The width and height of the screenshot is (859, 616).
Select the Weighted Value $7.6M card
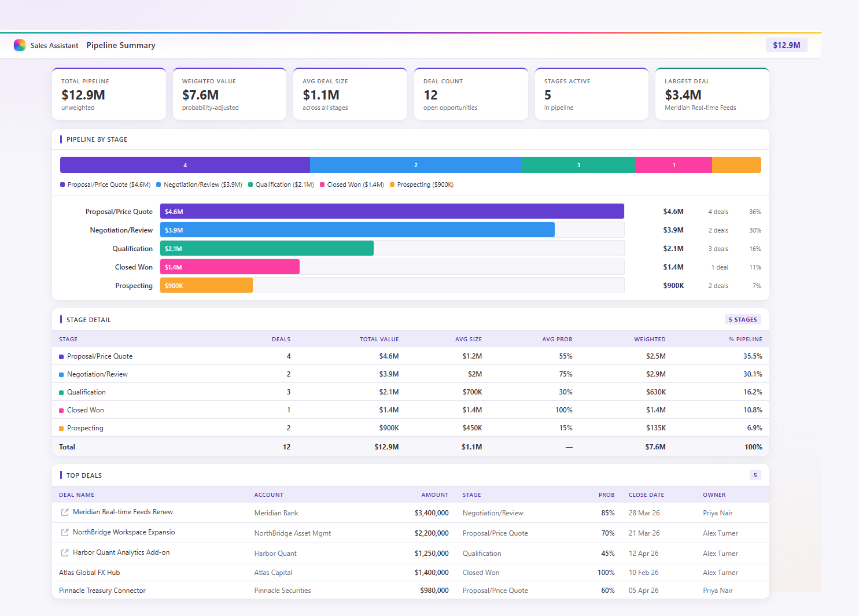[230, 94]
